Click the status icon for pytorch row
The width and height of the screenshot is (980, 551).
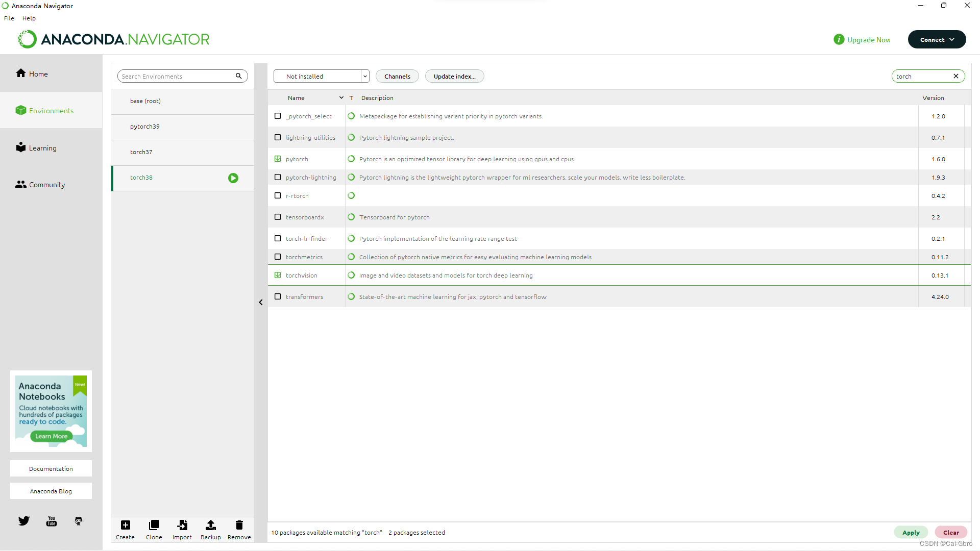pos(351,159)
